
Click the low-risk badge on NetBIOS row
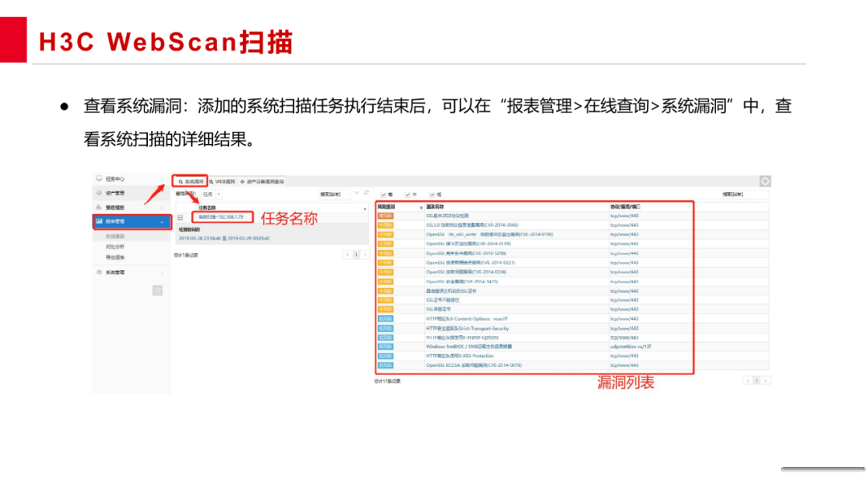tap(385, 347)
